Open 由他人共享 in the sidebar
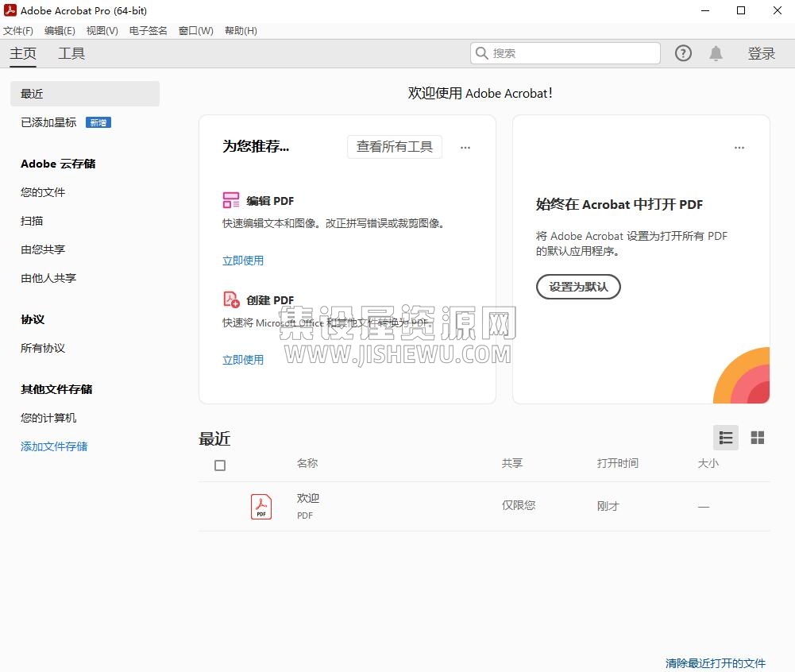 tap(48, 277)
